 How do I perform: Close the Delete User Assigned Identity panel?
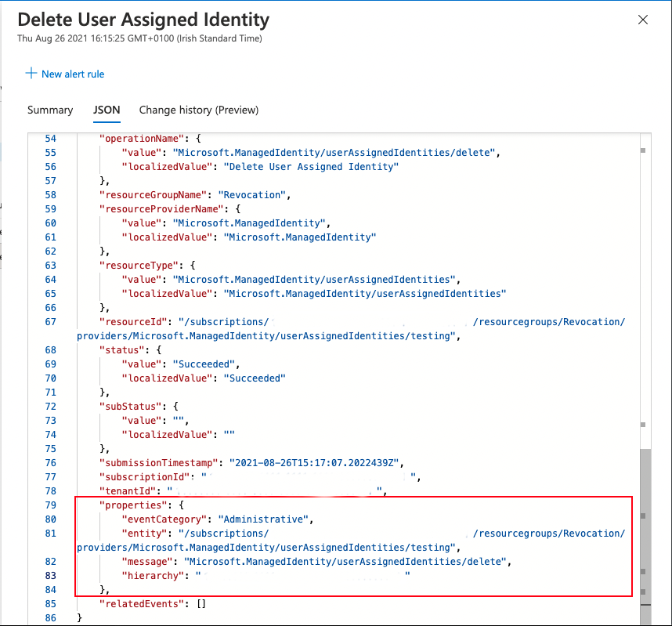[x=642, y=20]
